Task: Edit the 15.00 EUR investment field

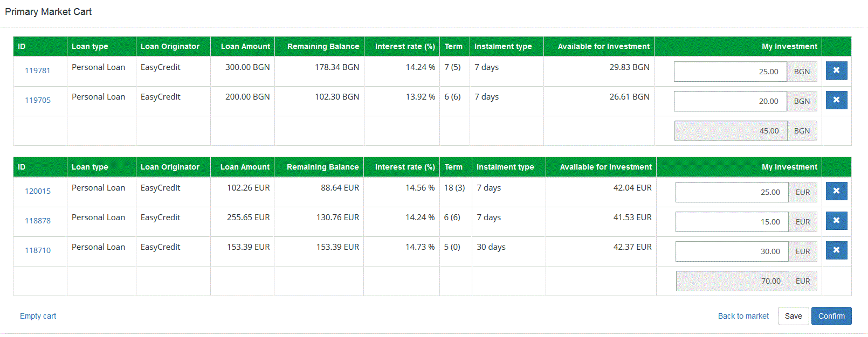Action: click(x=732, y=222)
